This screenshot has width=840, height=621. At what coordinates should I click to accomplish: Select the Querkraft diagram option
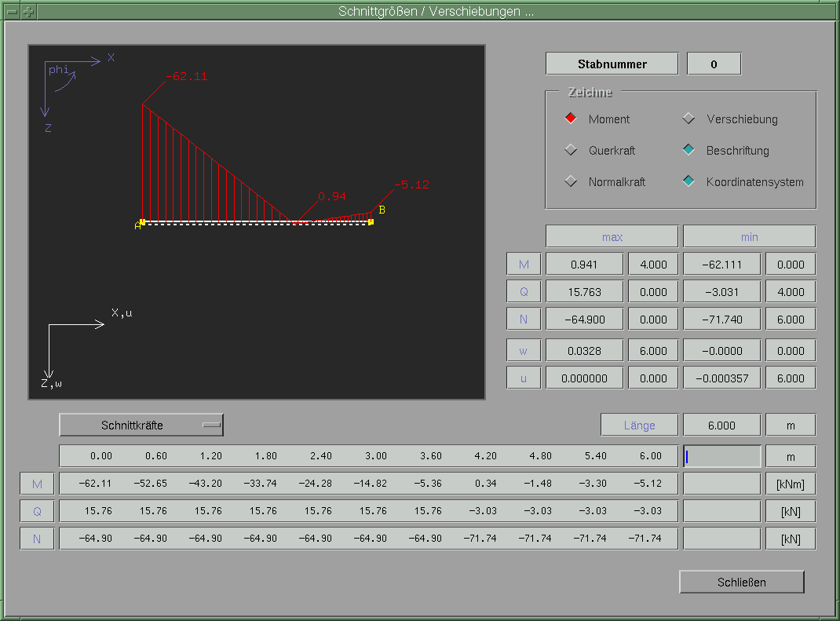pos(571,151)
